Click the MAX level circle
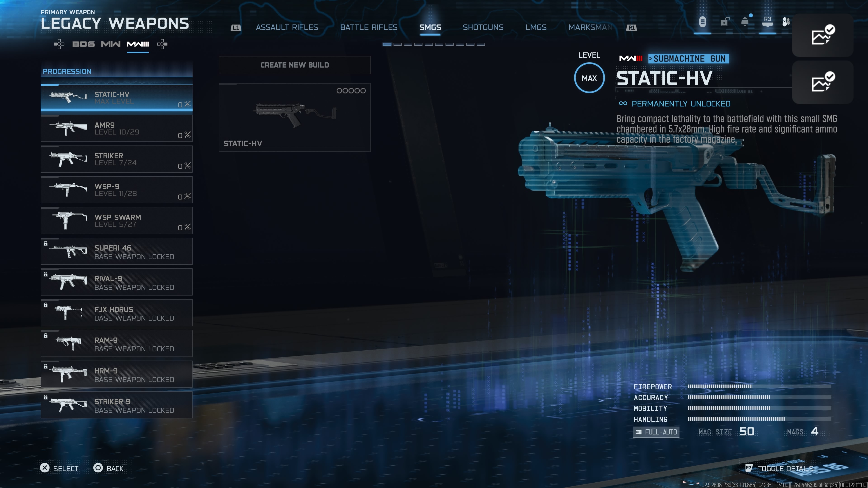 (x=589, y=78)
